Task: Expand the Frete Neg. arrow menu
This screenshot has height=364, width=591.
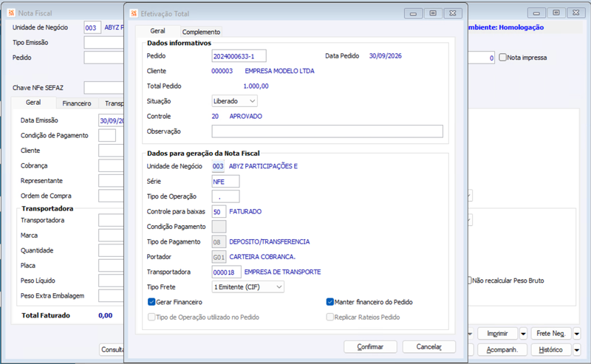Action: (x=577, y=334)
